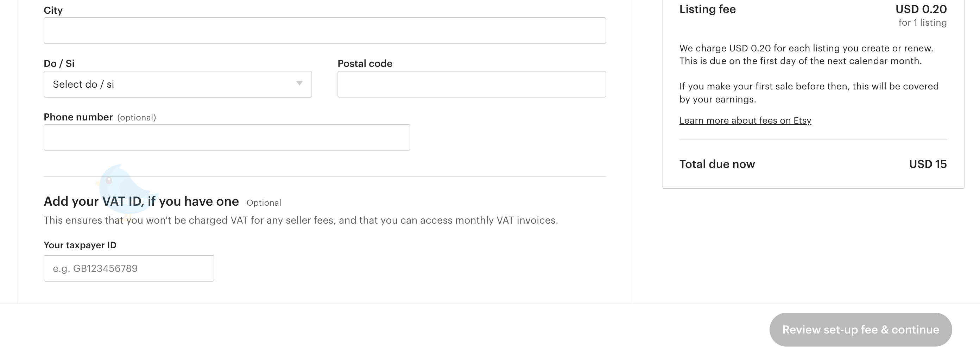The image size is (980, 355).
Task: Select the Do / Si label
Action: click(58, 63)
